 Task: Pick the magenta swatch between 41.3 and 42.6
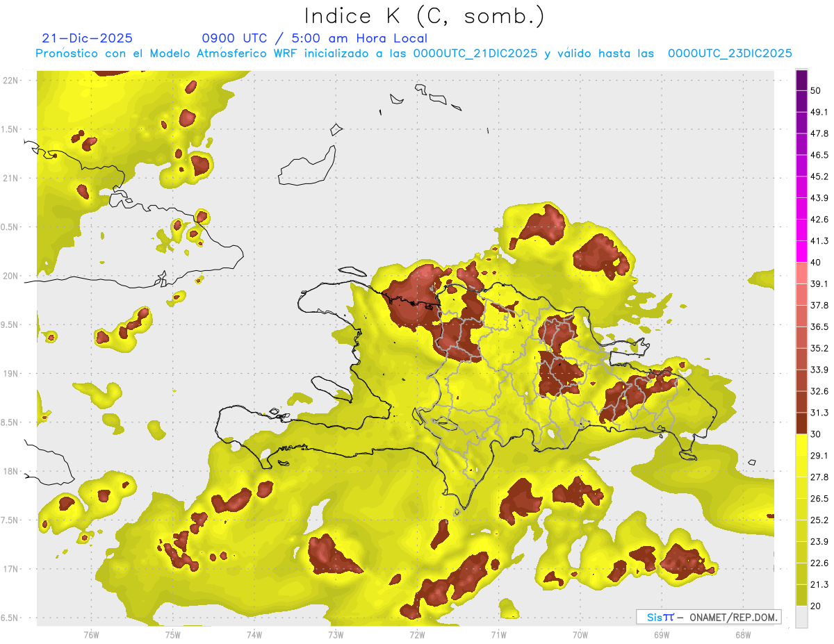801,230
